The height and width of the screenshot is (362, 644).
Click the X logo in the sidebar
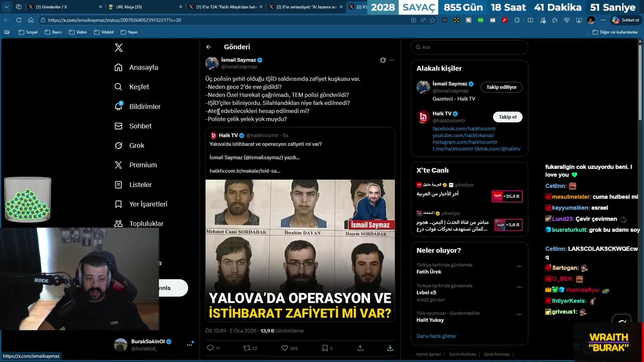point(118,48)
